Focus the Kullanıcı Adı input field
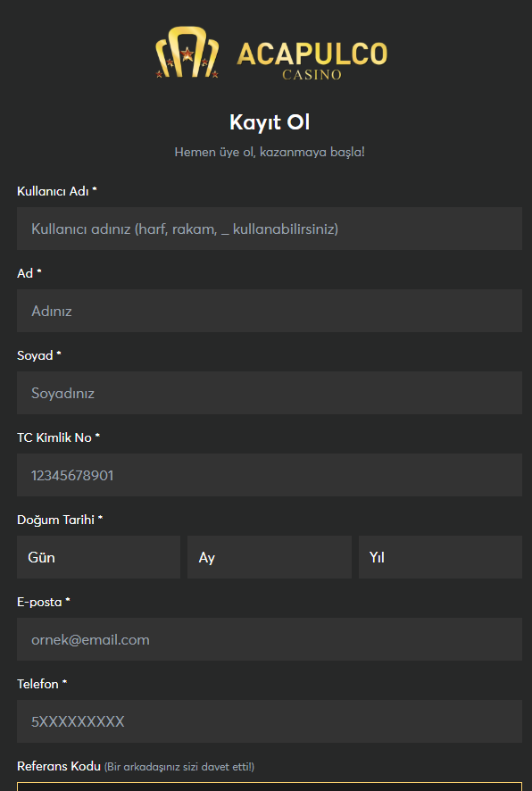Image resolution: width=532 pixels, height=791 pixels. (x=270, y=229)
